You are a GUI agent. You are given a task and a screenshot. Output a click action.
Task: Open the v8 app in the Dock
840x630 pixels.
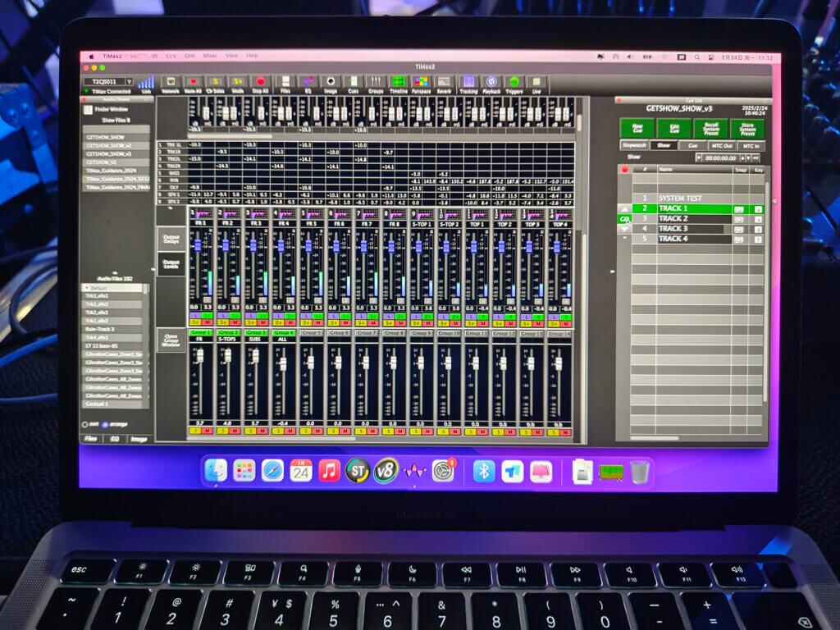pyautogui.click(x=386, y=472)
